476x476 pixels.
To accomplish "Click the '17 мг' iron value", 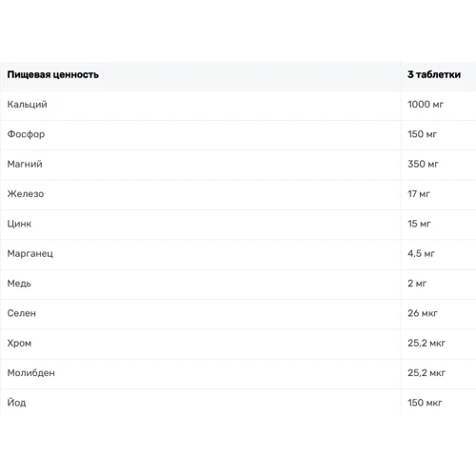I will coord(419,194).
